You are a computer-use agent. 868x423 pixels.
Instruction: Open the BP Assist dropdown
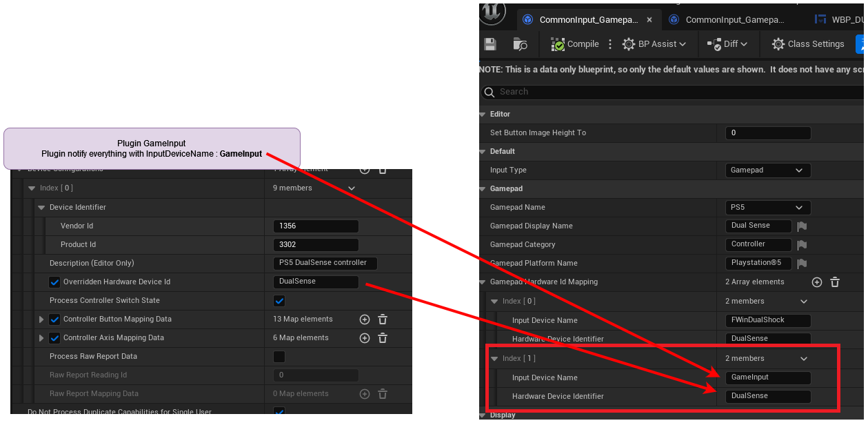pyautogui.click(x=654, y=44)
